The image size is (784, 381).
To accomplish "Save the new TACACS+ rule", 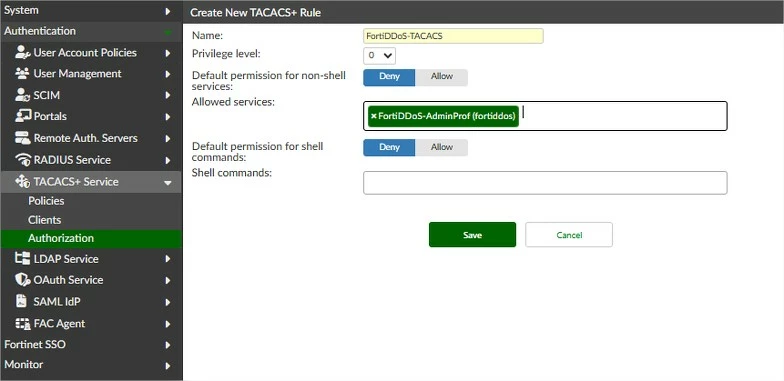I will (472, 234).
